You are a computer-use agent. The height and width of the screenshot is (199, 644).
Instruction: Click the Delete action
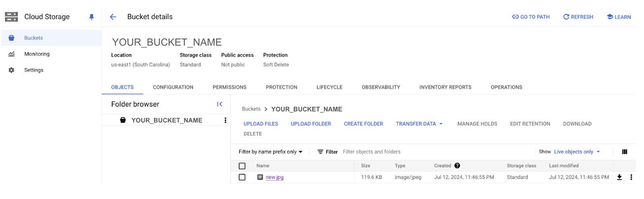pos(253,134)
